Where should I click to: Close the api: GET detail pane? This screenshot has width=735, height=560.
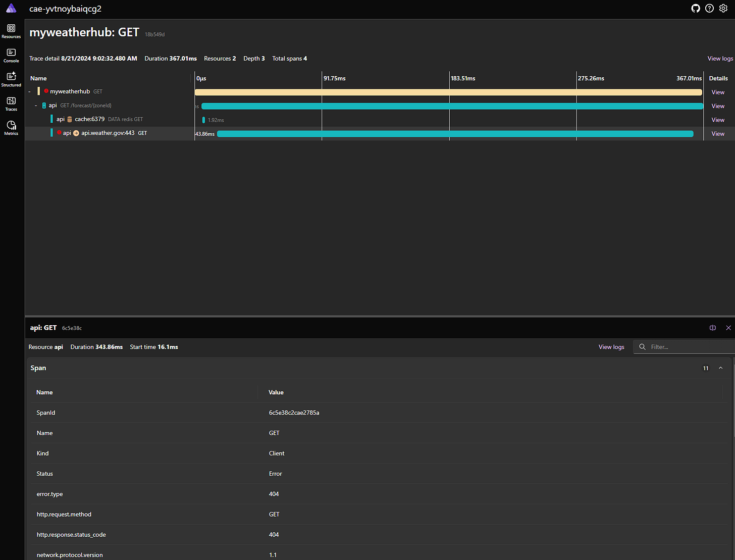[x=728, y=328]
